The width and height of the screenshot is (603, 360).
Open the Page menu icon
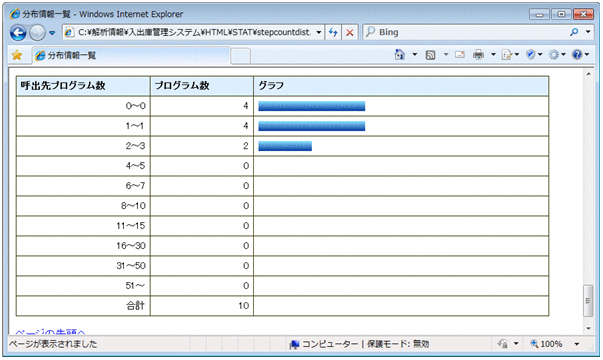coord(510,55)
